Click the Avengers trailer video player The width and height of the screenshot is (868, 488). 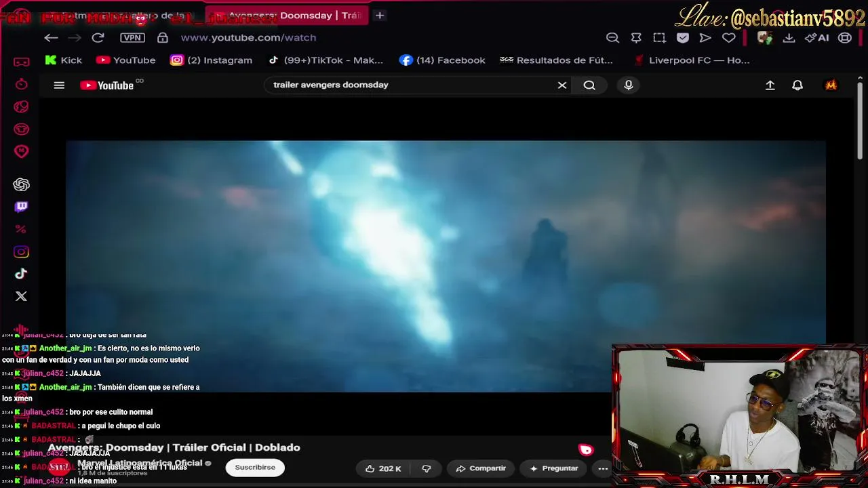pyautogui.click(x=446, y=266)
